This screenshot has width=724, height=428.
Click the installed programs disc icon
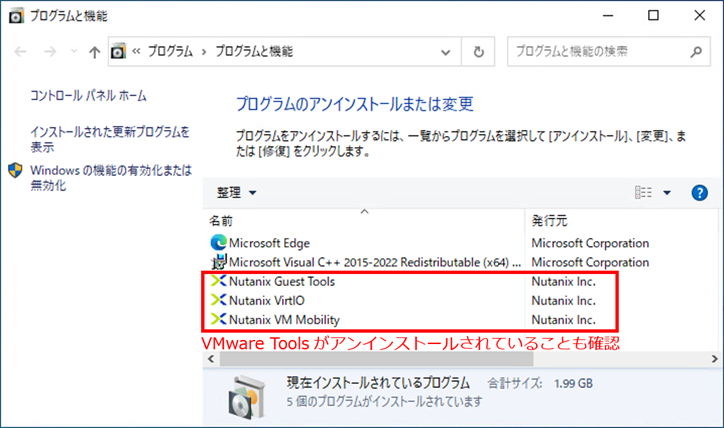(247, 396)
